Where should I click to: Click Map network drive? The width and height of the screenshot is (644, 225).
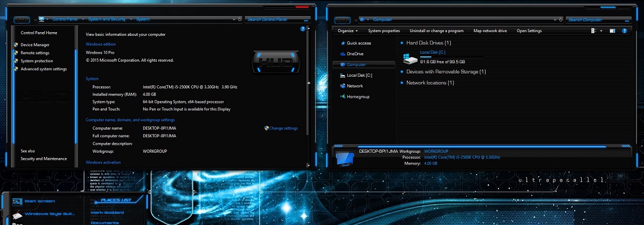click(x=490, y=31)
